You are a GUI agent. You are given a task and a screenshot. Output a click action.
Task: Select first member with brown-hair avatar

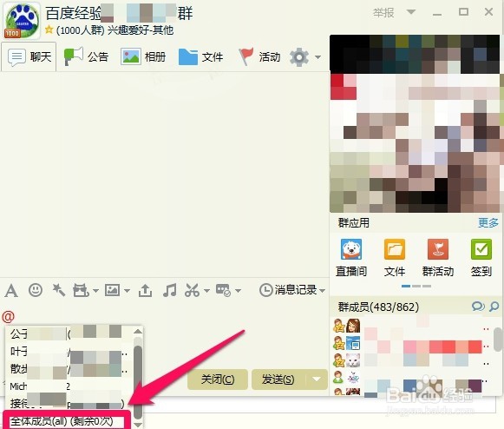click(x=353, y=326)
